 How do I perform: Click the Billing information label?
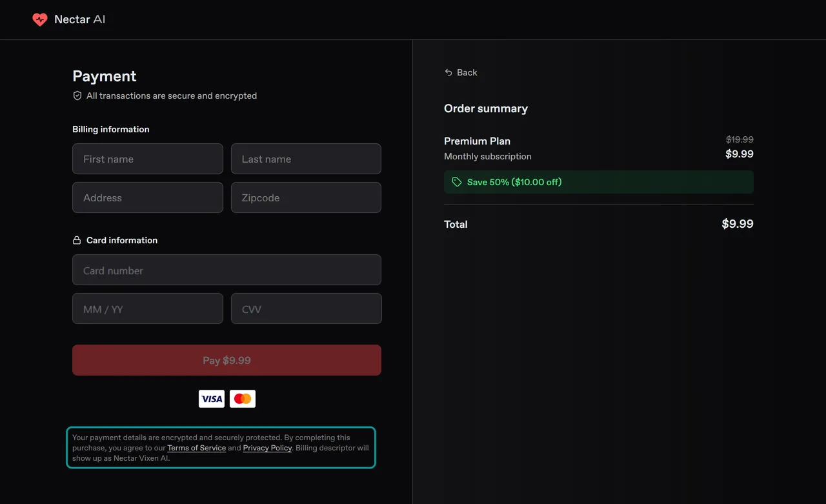[x=111, y=129]
